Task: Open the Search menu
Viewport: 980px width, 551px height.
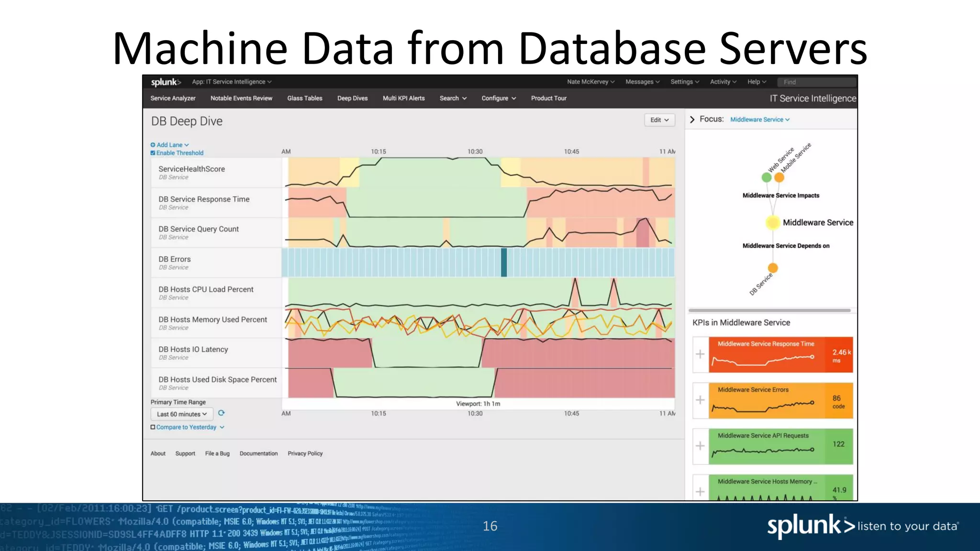Action: 453,98
